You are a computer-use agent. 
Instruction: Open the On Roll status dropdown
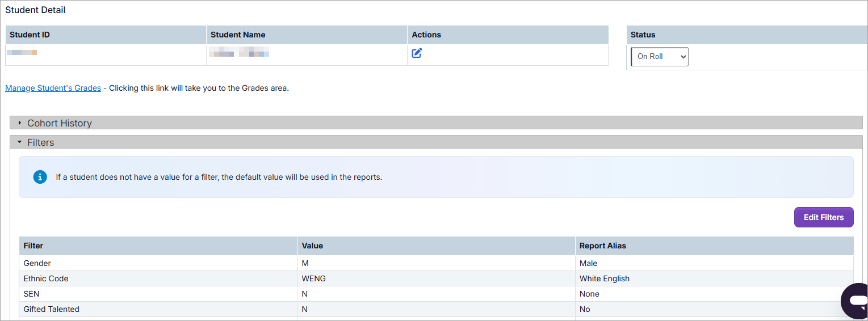pyautogui.click(x=660, y=57)
